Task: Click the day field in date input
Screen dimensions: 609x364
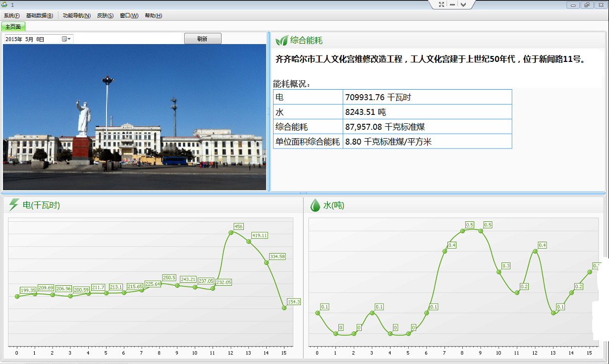Action: [x=40, y=39]
